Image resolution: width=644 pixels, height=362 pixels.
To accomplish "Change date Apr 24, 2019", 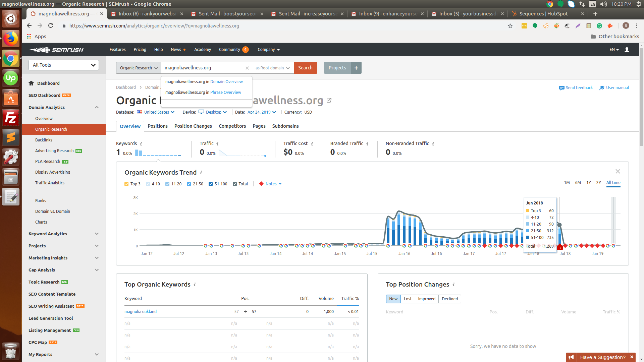I will (262, 112).
